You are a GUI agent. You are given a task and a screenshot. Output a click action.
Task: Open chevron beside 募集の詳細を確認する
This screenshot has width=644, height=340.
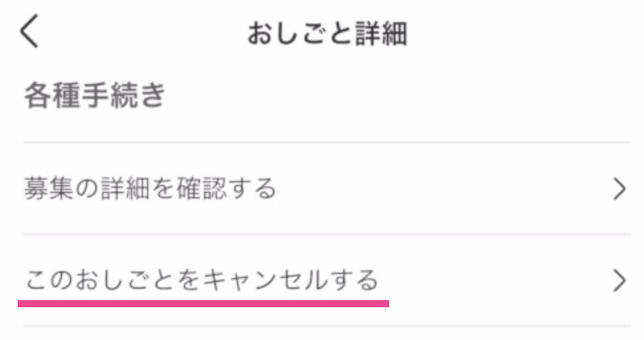click(x=619, y=189)
